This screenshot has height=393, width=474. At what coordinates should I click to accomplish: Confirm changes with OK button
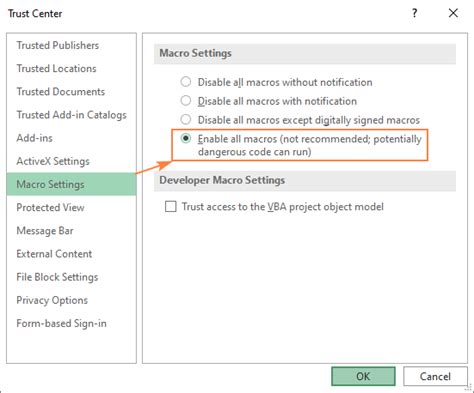tap(363, 376)
